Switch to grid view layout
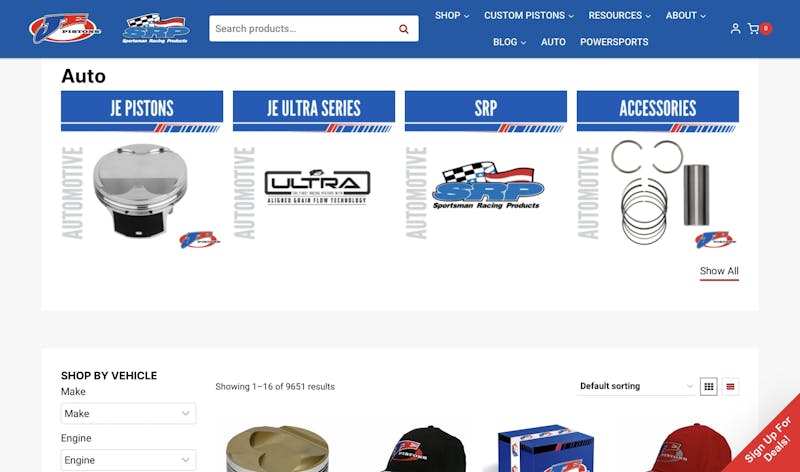 click(x=709, y=386)
